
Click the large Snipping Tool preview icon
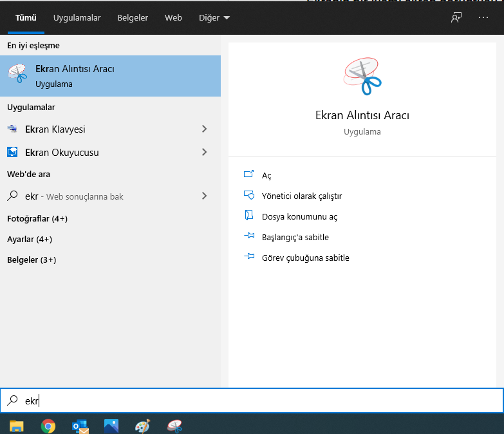tap(362, 76)
